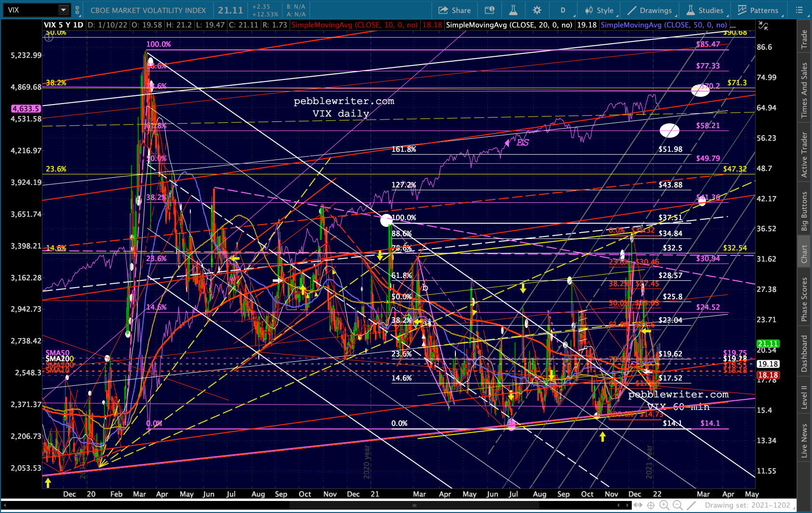Open the D timeframe dropdown

pos(562,10)
